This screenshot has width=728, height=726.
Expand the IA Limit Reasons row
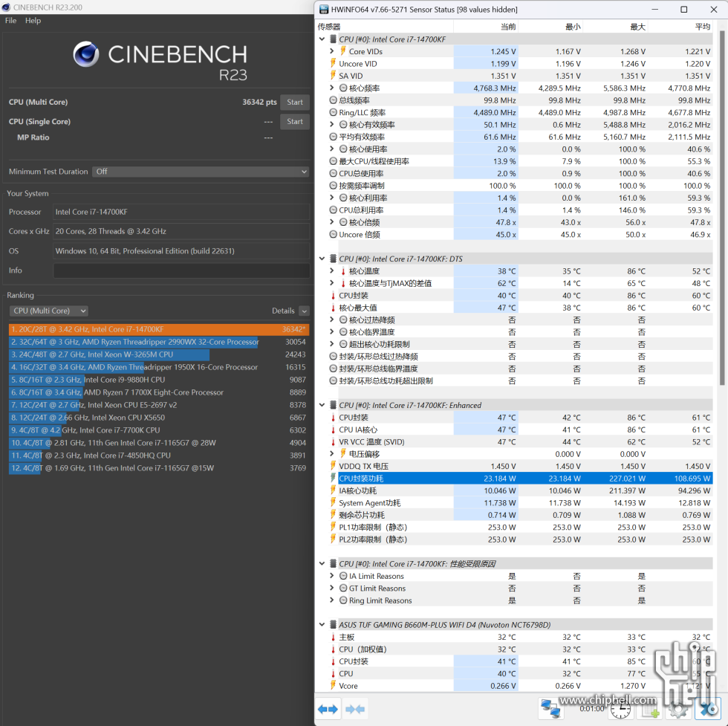point(332,576)
